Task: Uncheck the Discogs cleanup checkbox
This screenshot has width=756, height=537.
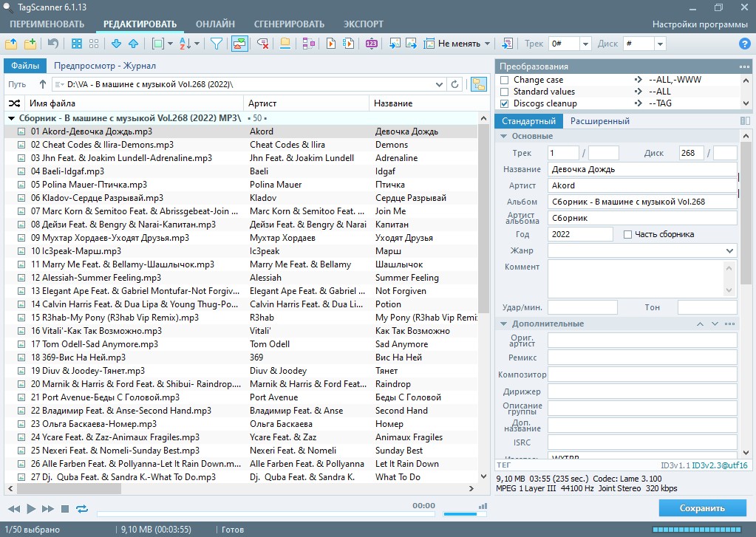Action: (x=505, y=103)
